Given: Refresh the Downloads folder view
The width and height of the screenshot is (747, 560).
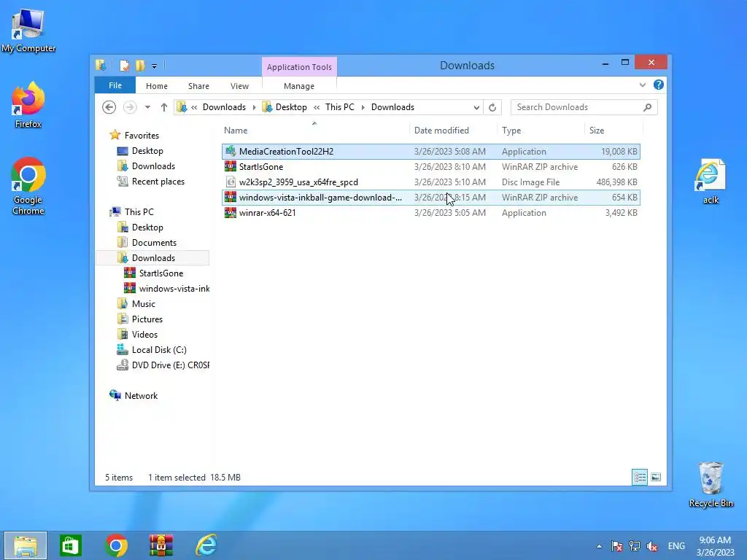Looking at the screenshot, I should 492,107.
